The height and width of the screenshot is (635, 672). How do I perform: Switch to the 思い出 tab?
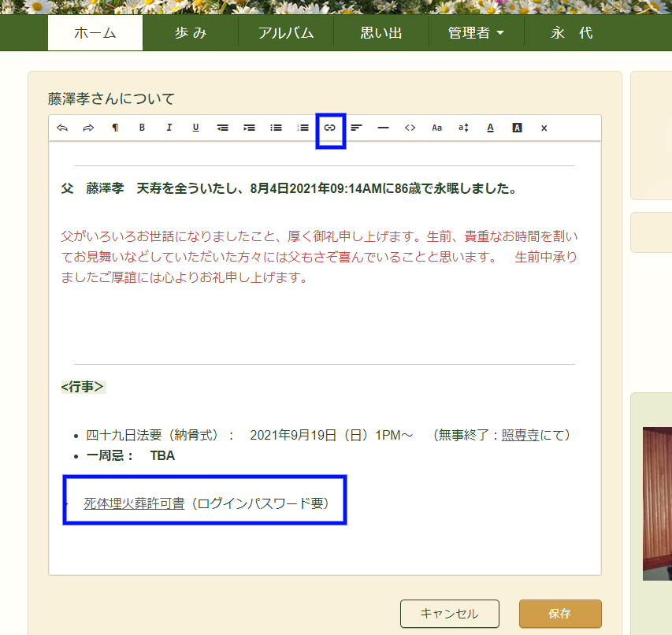[x=381, y=34]
